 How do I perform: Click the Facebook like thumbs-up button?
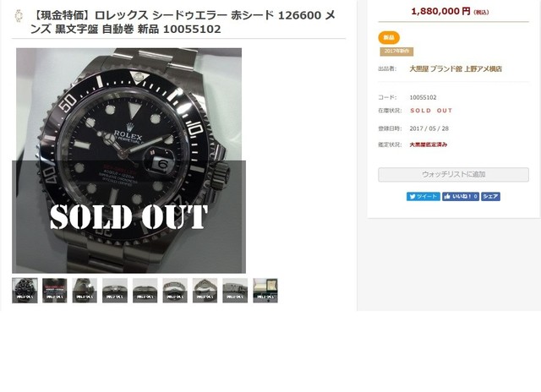(461, 197)
